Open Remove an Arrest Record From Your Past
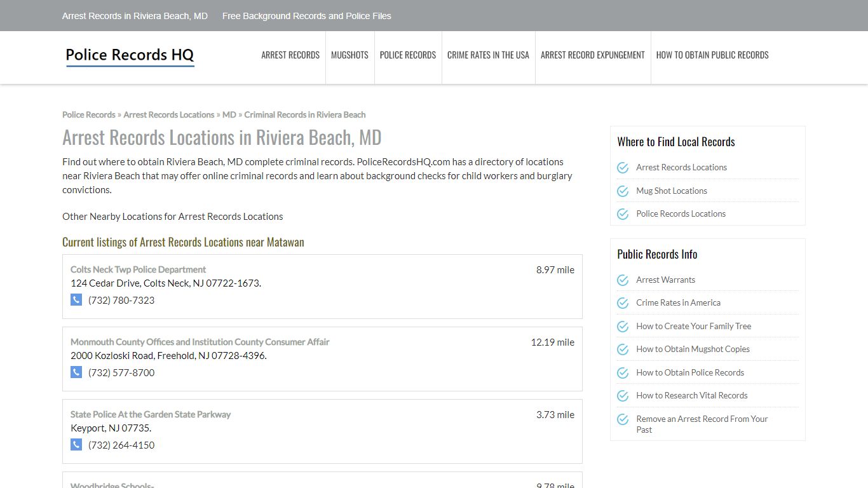 coord(702,424)
